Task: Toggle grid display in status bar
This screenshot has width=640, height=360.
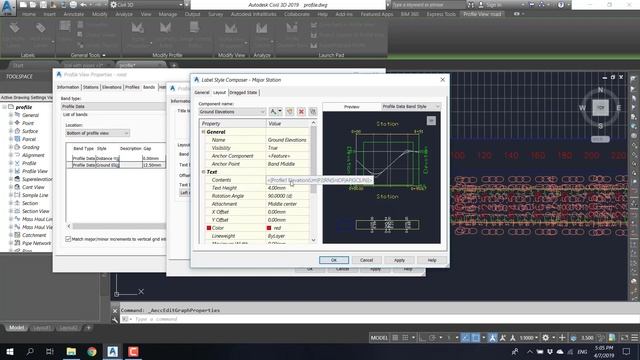Action: click(395, 338)
